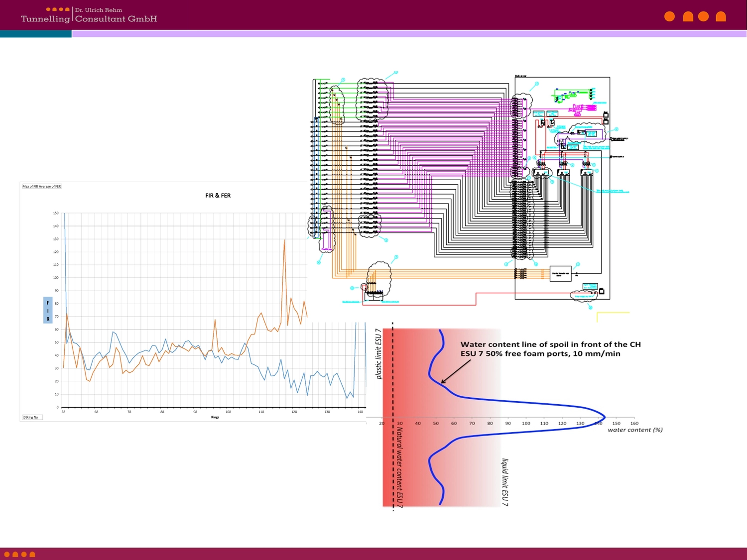Click the blue water content curve's peak
This screenshot has height=560, width=747.
[x=604, y=417]
